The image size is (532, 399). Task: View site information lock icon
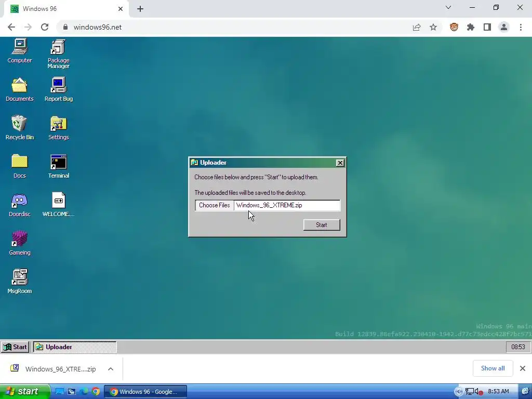pos(65,27)
